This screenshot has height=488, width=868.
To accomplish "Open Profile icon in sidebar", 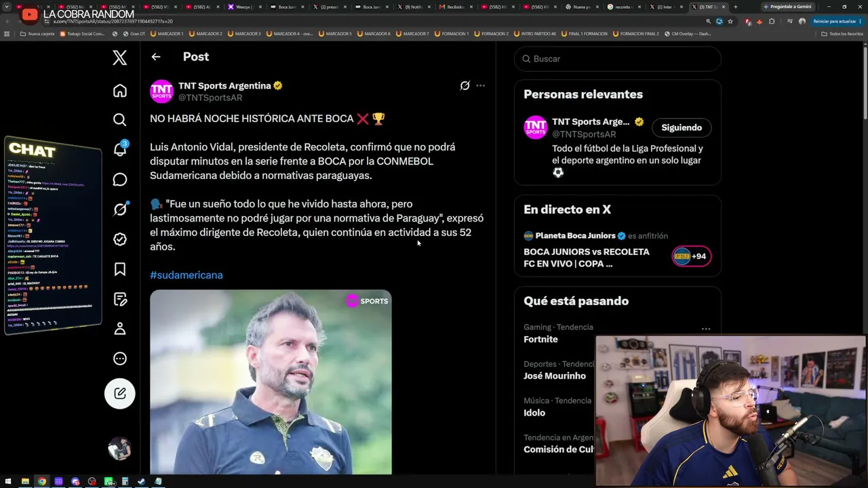I will 120,329.
